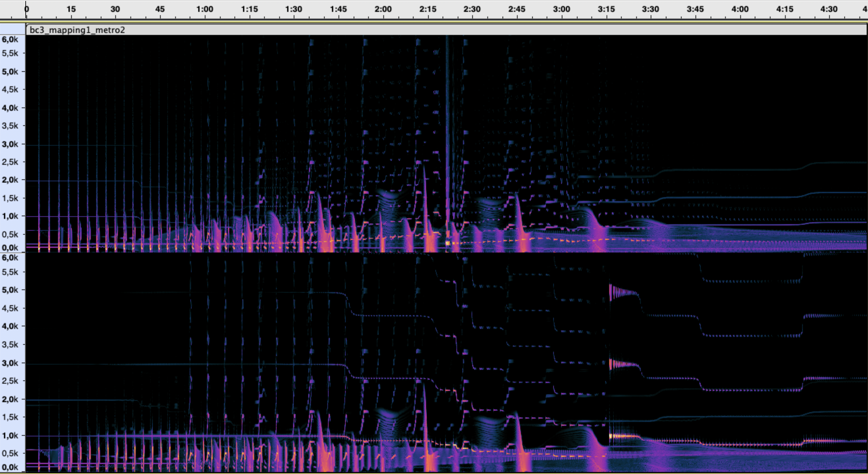
Task: Click 5,5k on the upper channel frequency scale
Action: tap(10, 53)
